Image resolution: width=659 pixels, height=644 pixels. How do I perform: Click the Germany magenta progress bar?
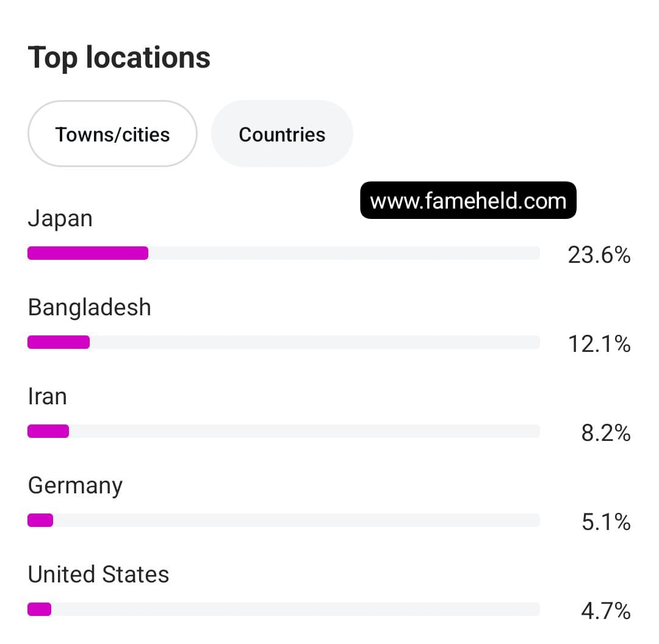[x=40, y=520]
